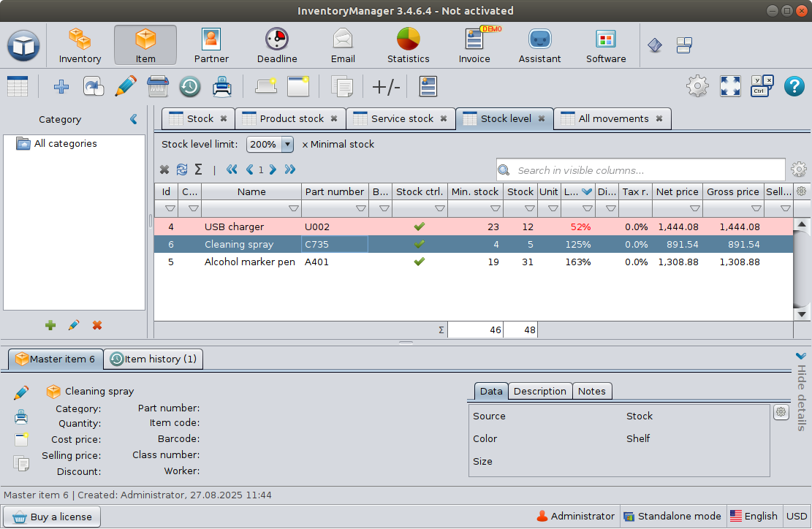Close the Stock level tab
The height and width of the screenshot is (529, 812).
tap(542, 118)
